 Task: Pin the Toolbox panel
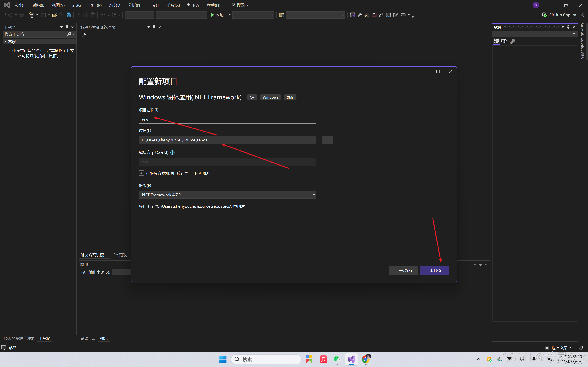tap(67, 27)
